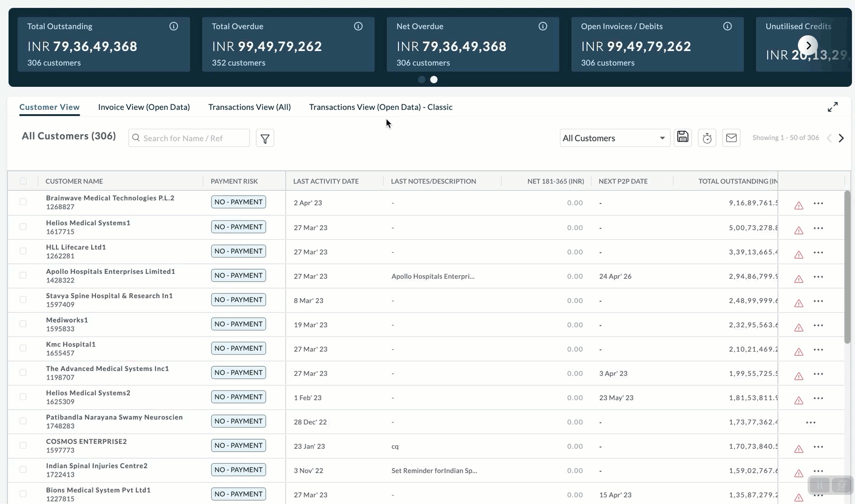
Task: Open customer Bions Medical System Pvt Ltd1
Action: [98, 490]
